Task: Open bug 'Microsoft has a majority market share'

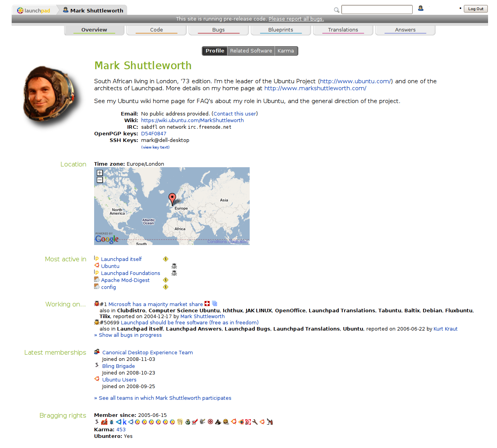Action: point(156,304)
